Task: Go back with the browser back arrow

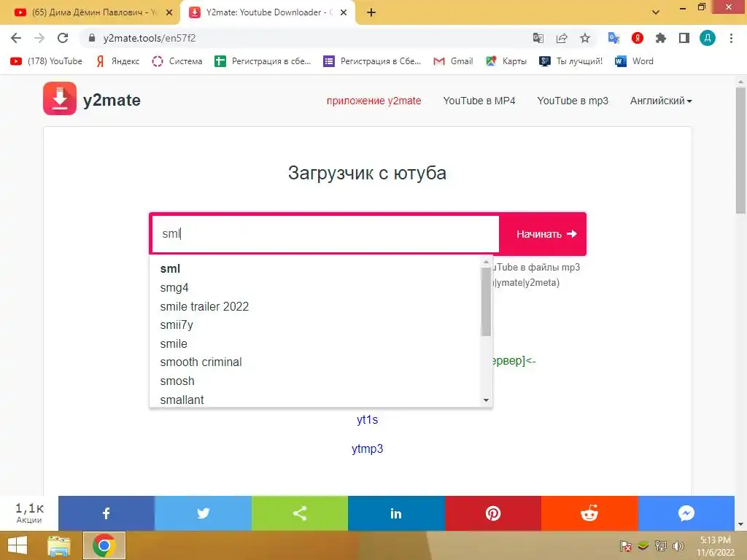Action: [x=16, y=38]
